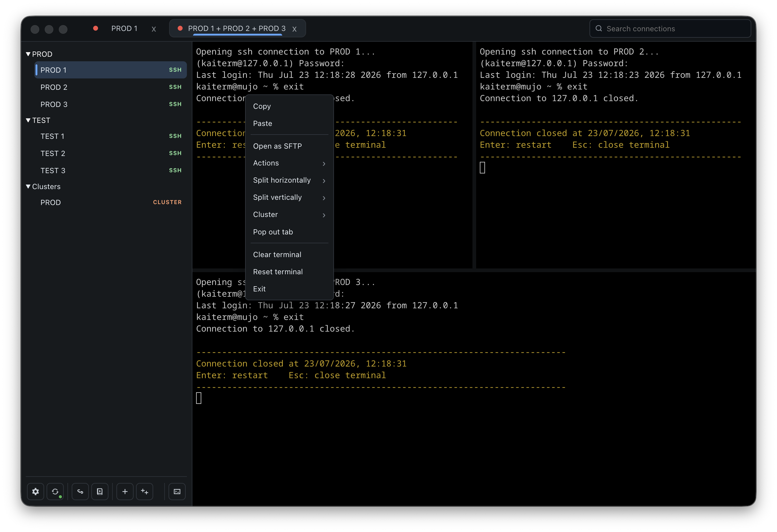
Task: Open settings with the gear icon
Action: pyautogui.click(x=36, y=491)
